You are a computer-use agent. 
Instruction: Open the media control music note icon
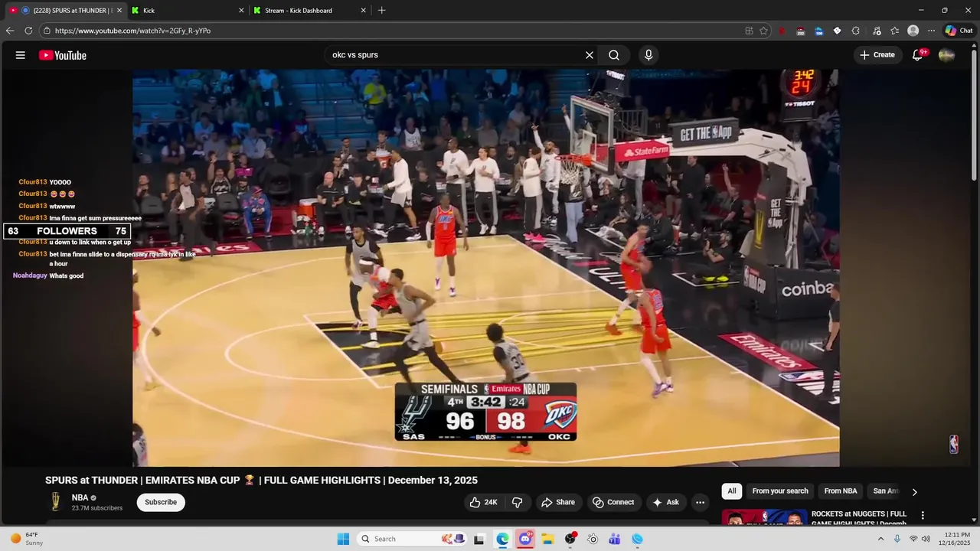click(x=875, y=31)
